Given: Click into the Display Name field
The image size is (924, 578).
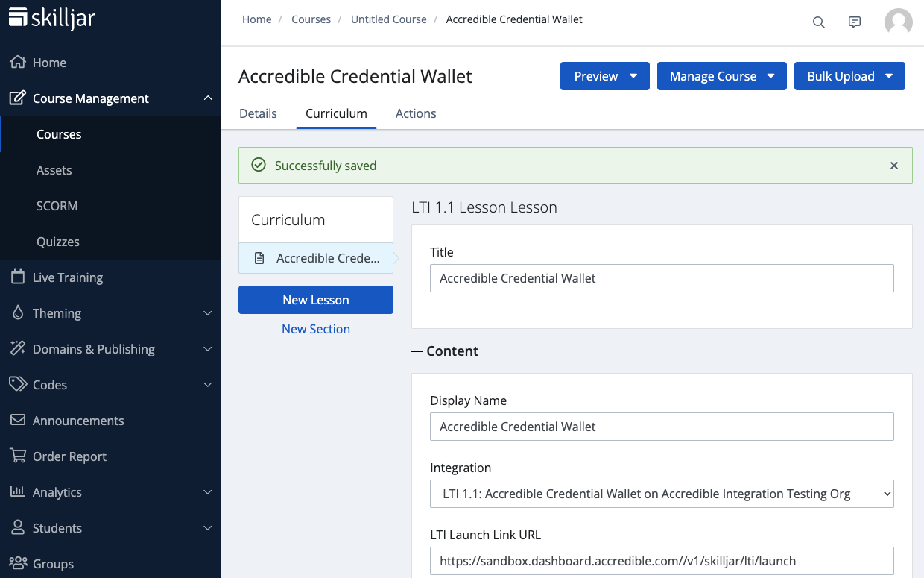Looking at the screenshot, I should point(662,427).
